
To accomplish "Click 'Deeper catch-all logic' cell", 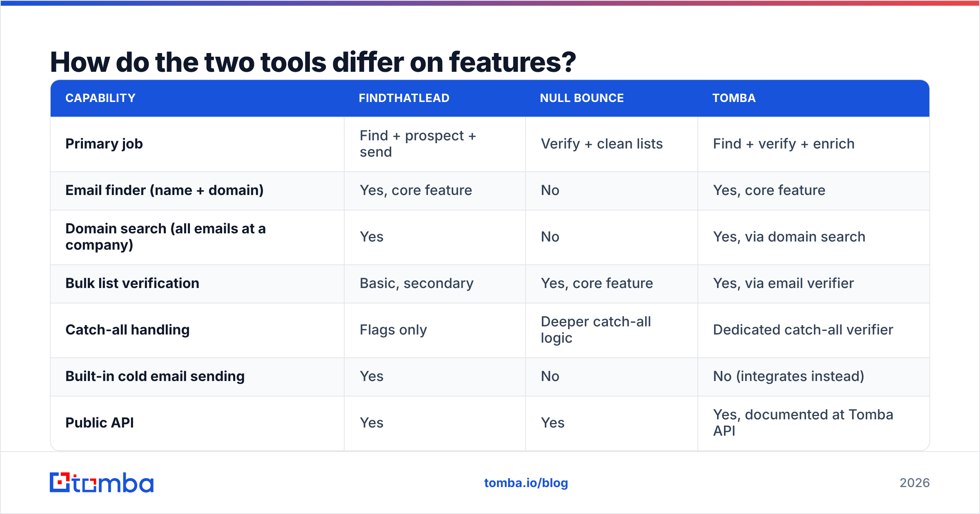I will [x=596, y=330].
